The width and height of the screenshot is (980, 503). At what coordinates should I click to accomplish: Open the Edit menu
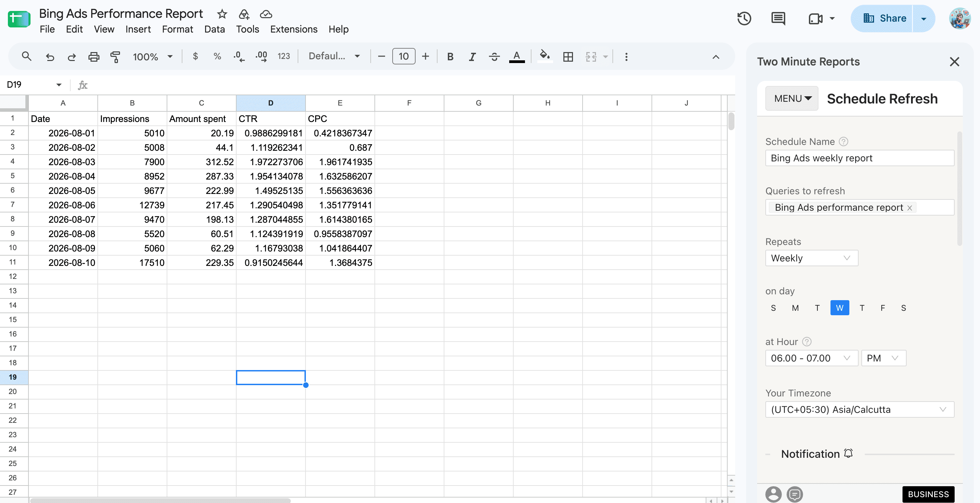(74, 29)
